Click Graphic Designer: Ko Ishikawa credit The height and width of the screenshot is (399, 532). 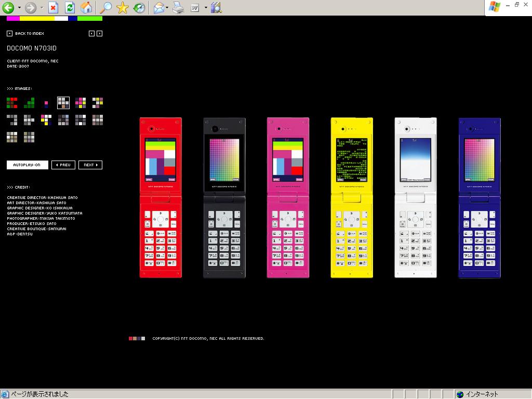[x=39, y=208]
